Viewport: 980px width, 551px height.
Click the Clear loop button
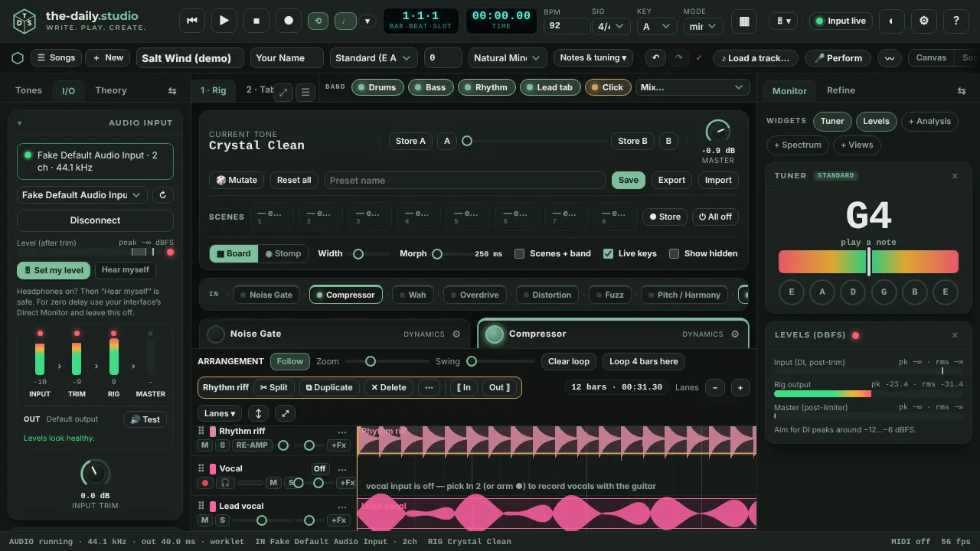tap(569, 361)
